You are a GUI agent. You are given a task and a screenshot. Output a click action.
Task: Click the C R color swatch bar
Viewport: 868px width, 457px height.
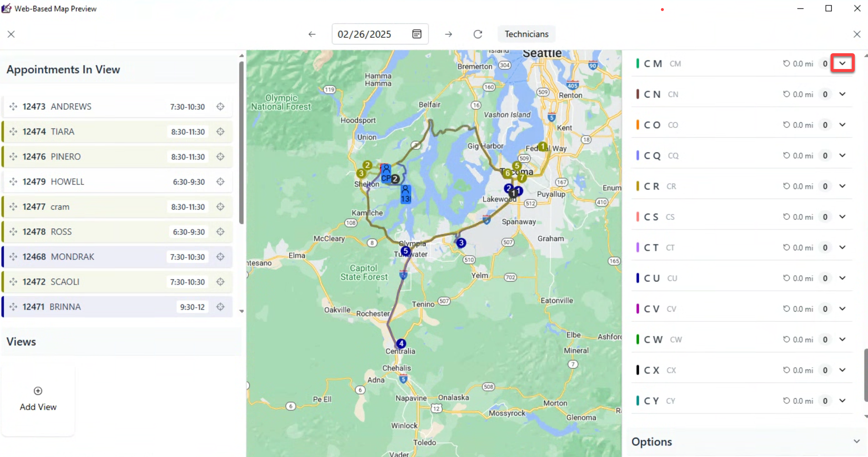tap(637, 186)
